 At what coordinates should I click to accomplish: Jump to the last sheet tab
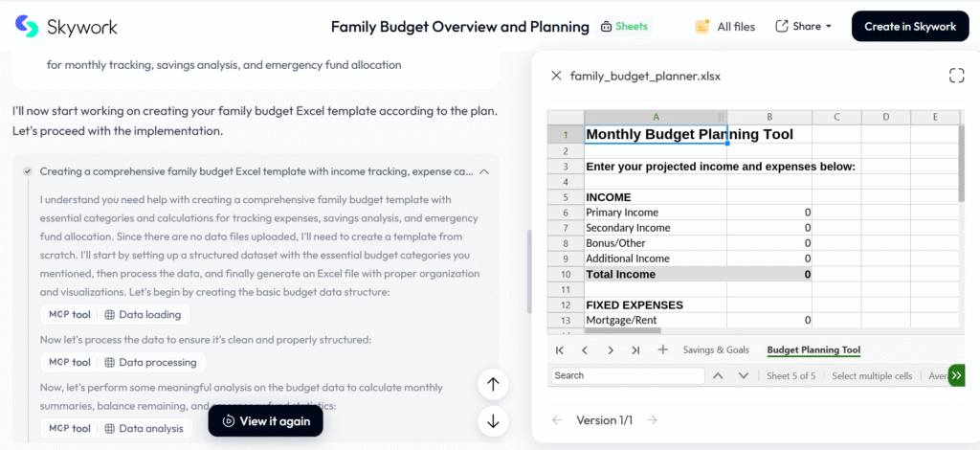tap(635, 350)
